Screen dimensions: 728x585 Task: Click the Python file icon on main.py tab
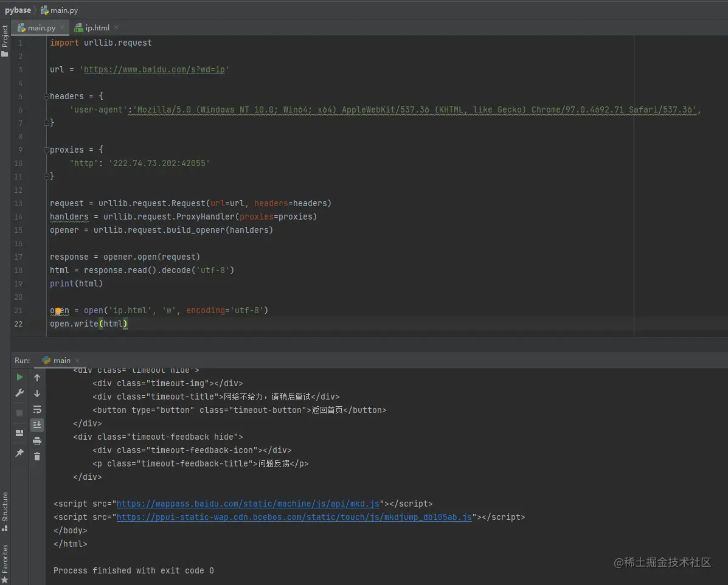pyautogui.click(x=21, y=28)
